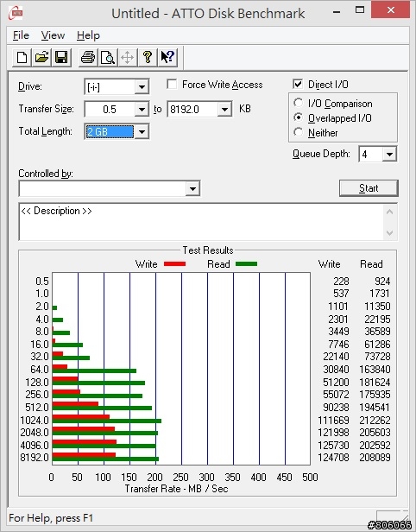Click the Description scrollbar up arrow

tap(389, 212)
